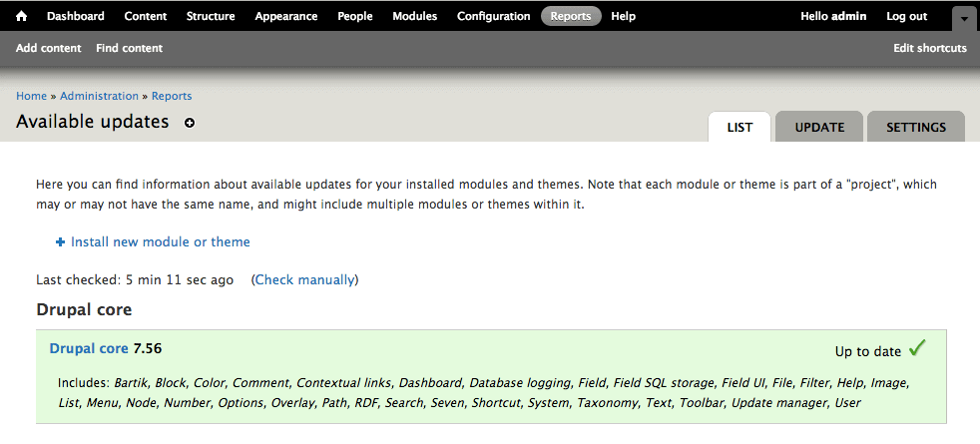Click Log out link

click(907, 16)
